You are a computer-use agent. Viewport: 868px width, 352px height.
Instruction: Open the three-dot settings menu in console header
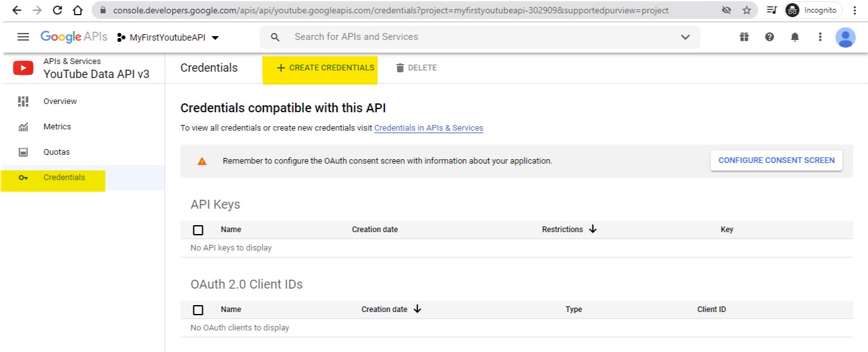click(x=820, y=37)
